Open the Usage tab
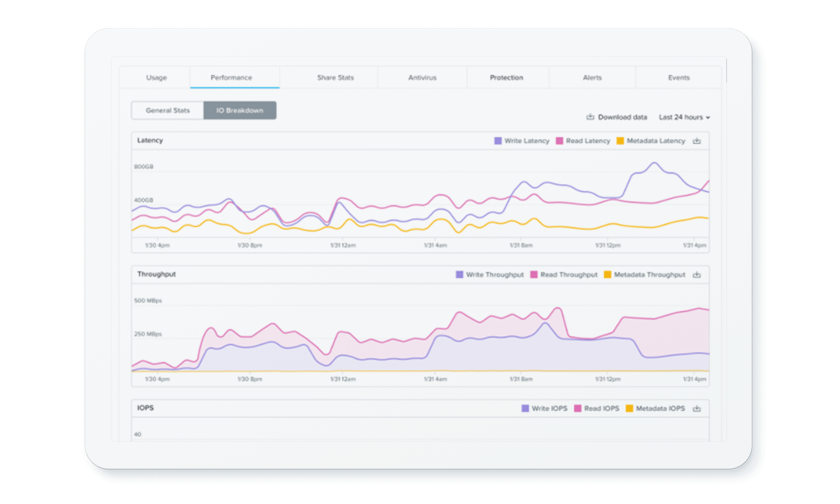840x504 pixels. coord(156,78)
